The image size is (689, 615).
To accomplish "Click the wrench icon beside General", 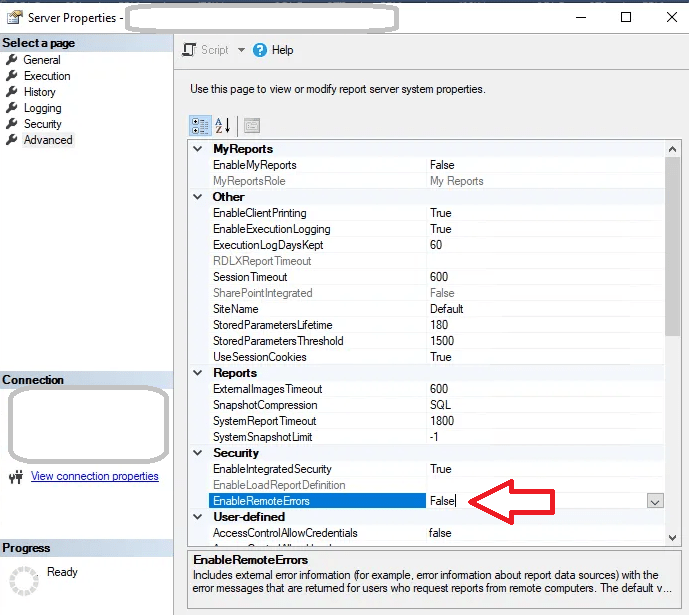I will 13,60.
